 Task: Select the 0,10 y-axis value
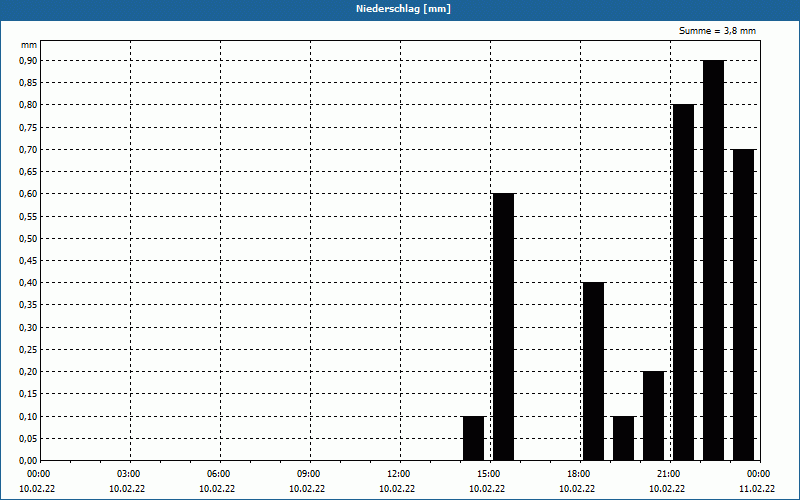tap(28, 416)
